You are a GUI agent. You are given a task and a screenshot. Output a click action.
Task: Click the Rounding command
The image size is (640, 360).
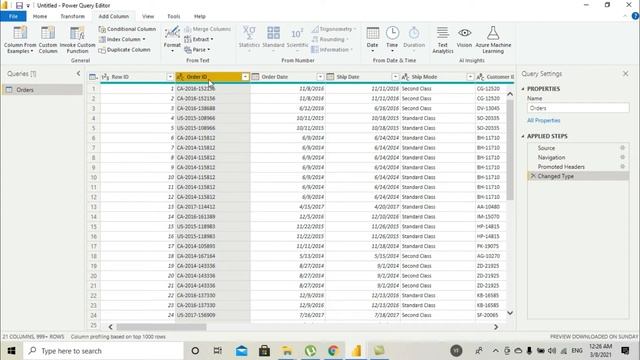point(330,39)
